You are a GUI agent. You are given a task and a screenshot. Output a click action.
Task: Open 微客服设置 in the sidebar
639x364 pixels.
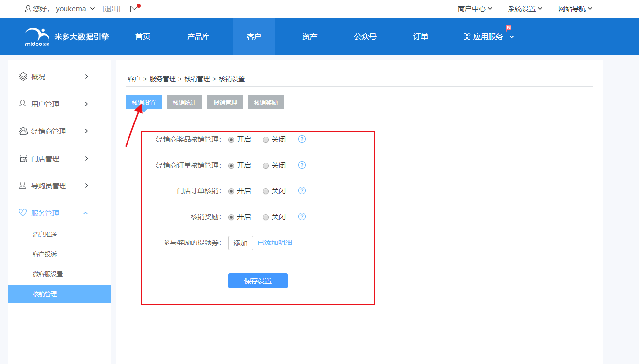(48, 274)
